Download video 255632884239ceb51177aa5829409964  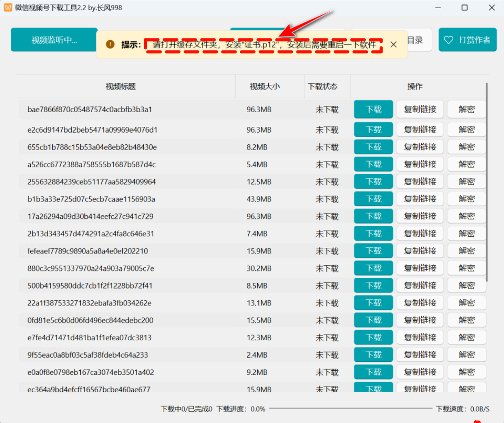(x=374, y=182)
